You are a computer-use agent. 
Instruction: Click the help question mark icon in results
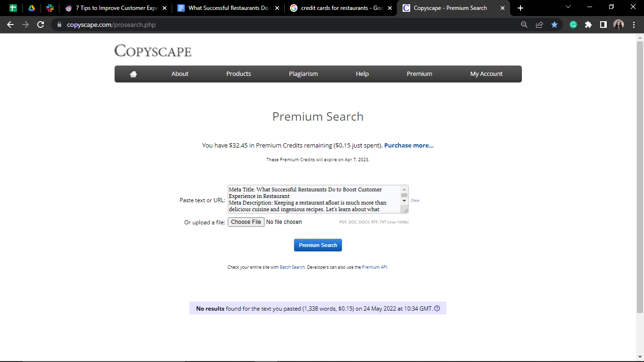(x=437, y=309)
